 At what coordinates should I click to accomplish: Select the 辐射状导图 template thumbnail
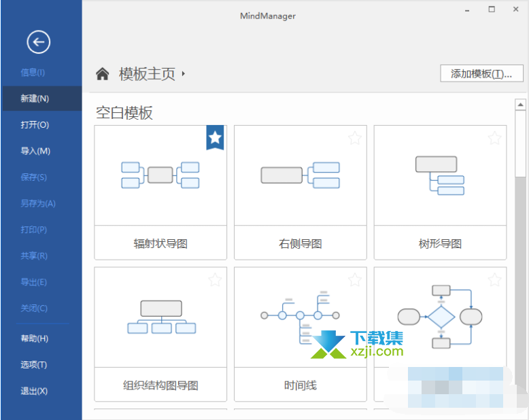(160, 175)
